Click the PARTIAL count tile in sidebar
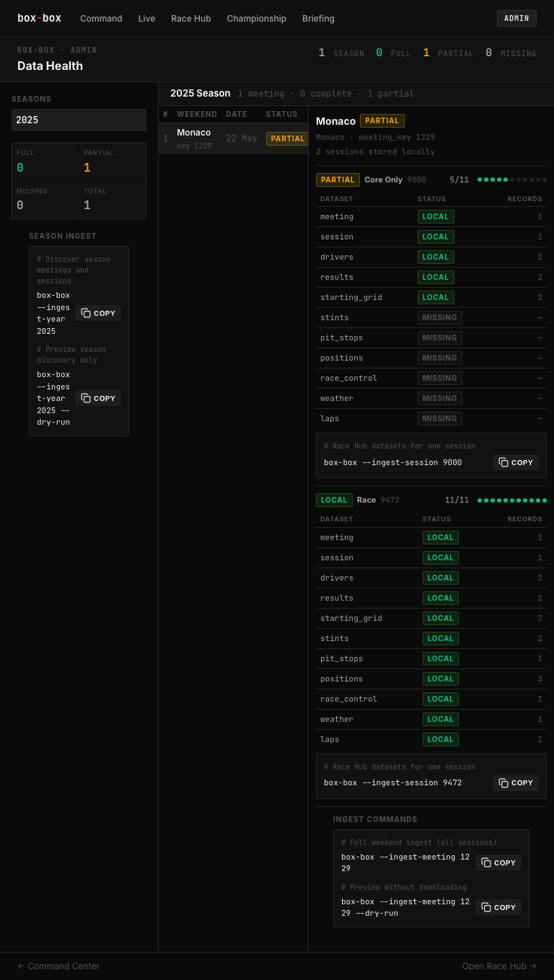This screenshot has width=554, height=980. [113, 162]
